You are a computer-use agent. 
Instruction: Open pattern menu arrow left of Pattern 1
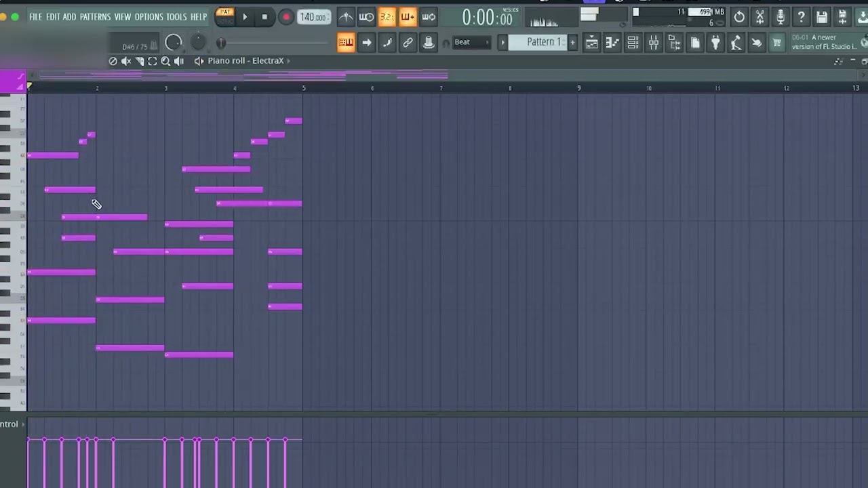(x=502, y=43)
